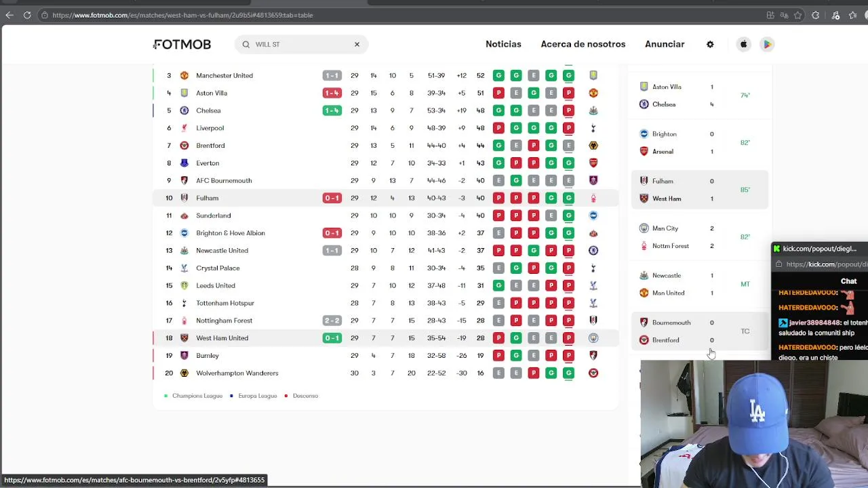Click Chelsea club crest in table
This screenshot has width=868, height=488.
[x=184, y=110]
